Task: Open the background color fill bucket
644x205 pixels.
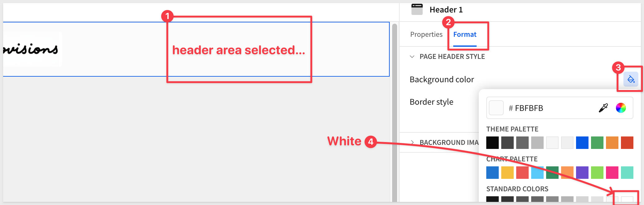Action: tap(631, 79)
